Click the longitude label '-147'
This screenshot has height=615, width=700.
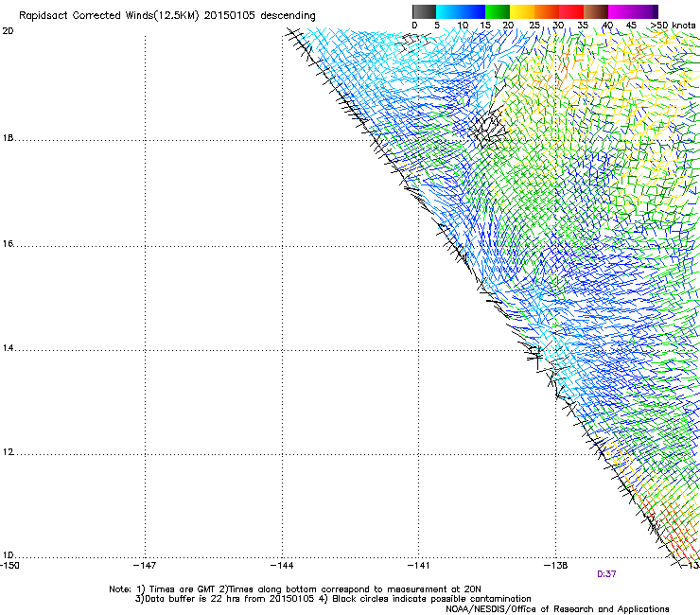(145, 566)
